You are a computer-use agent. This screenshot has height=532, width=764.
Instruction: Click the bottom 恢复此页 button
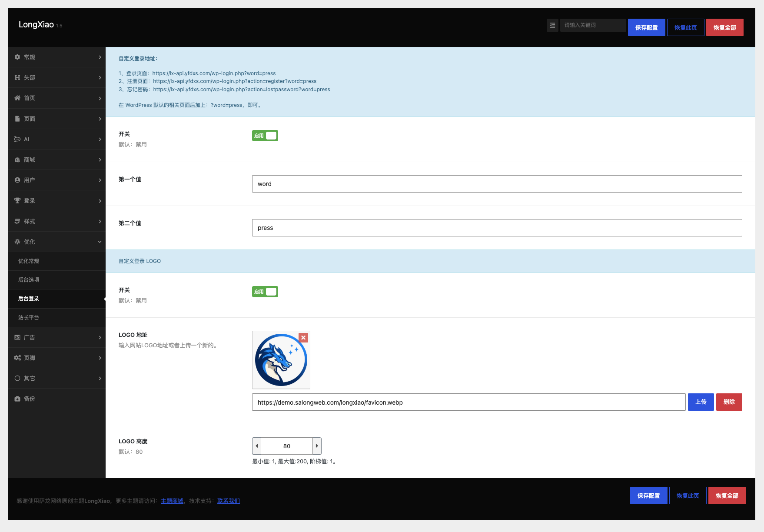(x=688, y=495)
